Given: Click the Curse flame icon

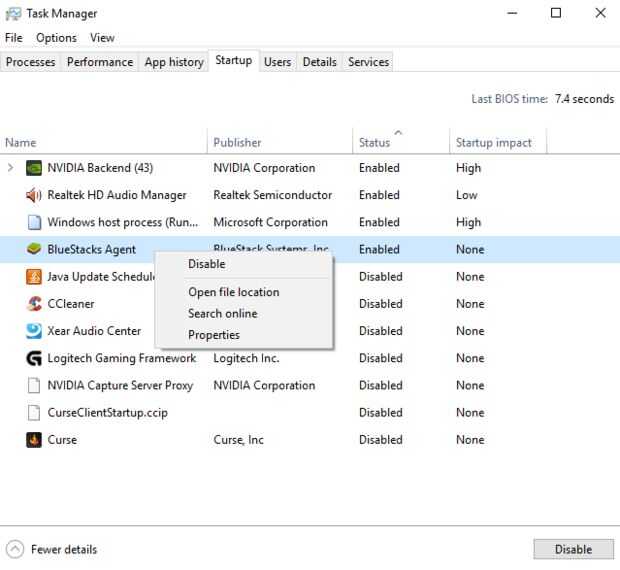Looking at the screenshot, I should point(33,439).
